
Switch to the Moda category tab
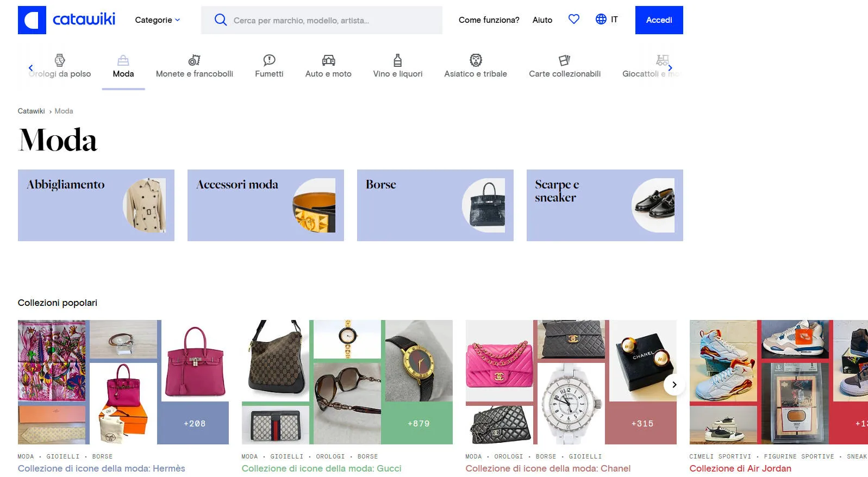coord(123,67)
